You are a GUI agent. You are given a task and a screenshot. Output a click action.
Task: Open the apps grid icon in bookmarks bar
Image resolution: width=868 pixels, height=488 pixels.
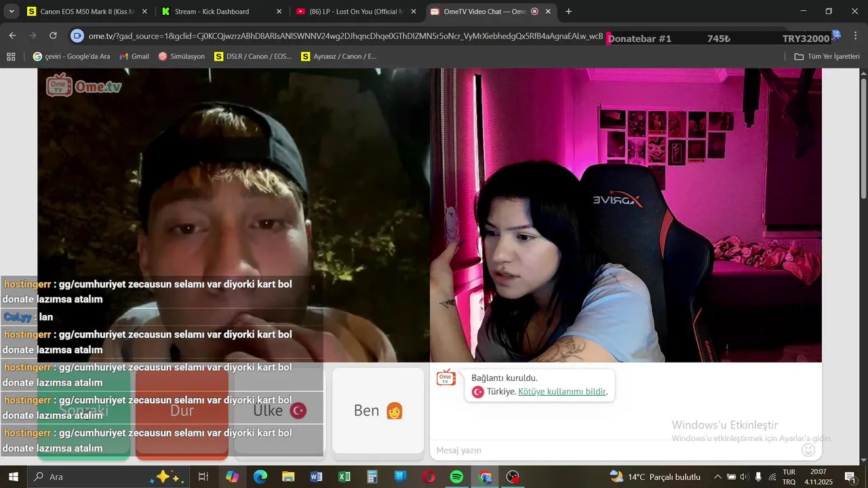11,56
